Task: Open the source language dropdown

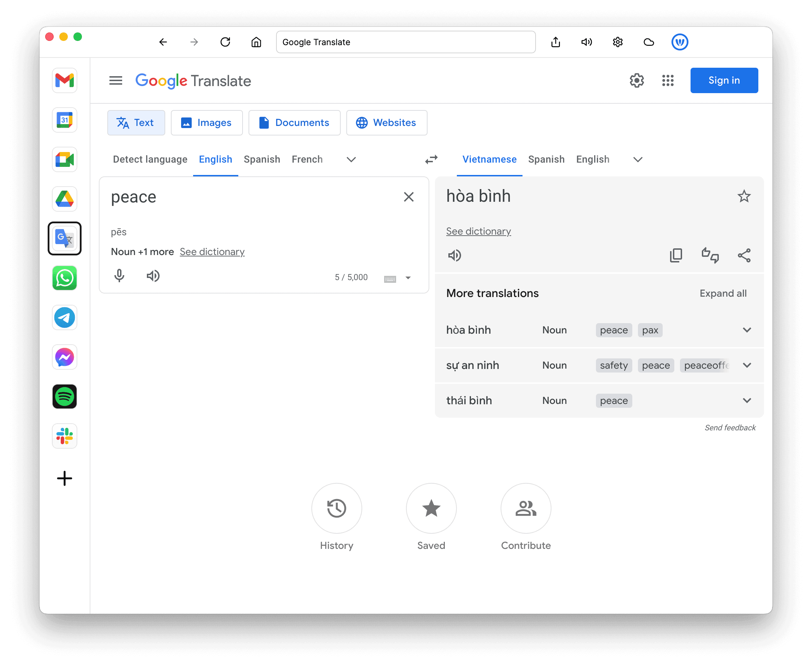Action: (x=351, y=159)
